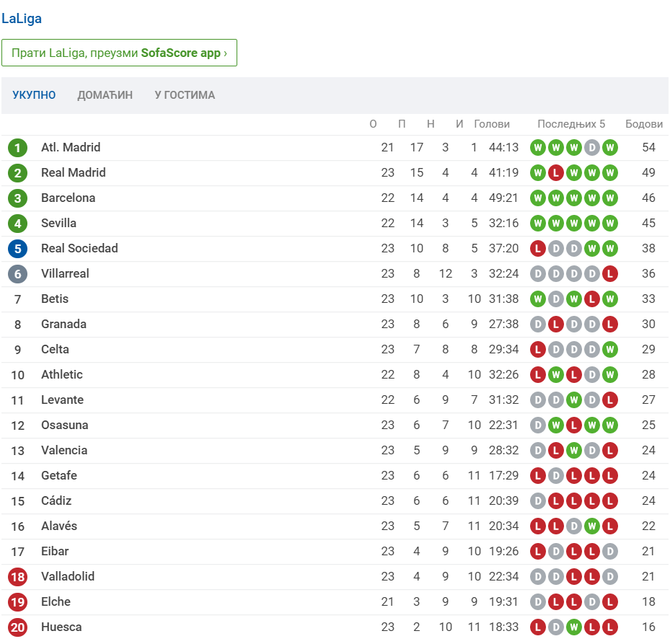670x644 pixels.
Task: Click Villarreal's gray position 6 badge
Action: pyautogui.click(x=17, y=274)
